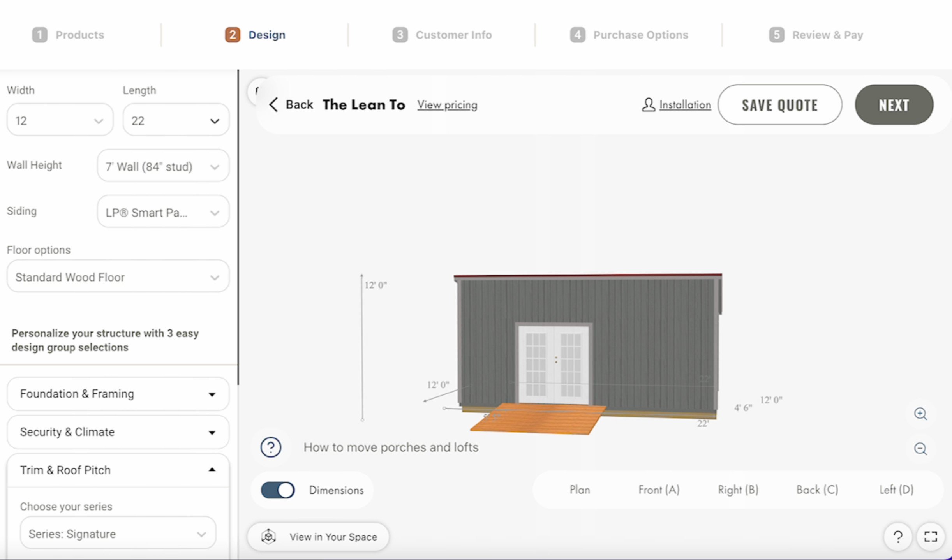952x560 pixels.
Task: Open the Floor options dropdown
Action: [118, 277]
